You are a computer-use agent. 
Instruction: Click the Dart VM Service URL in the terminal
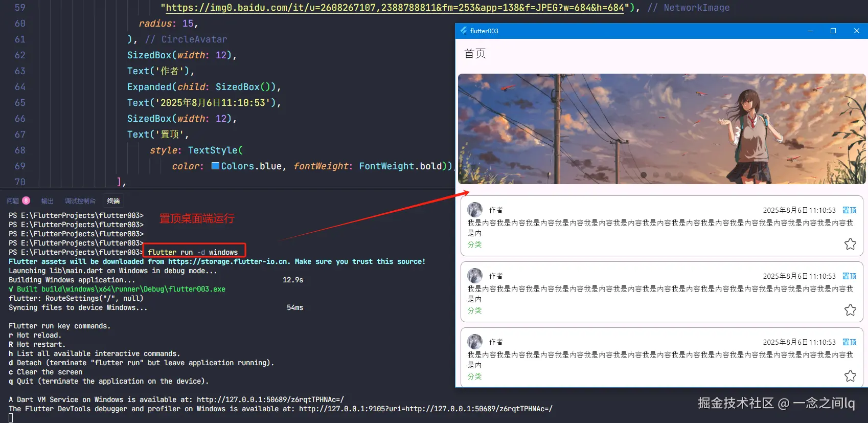point(270,400)
